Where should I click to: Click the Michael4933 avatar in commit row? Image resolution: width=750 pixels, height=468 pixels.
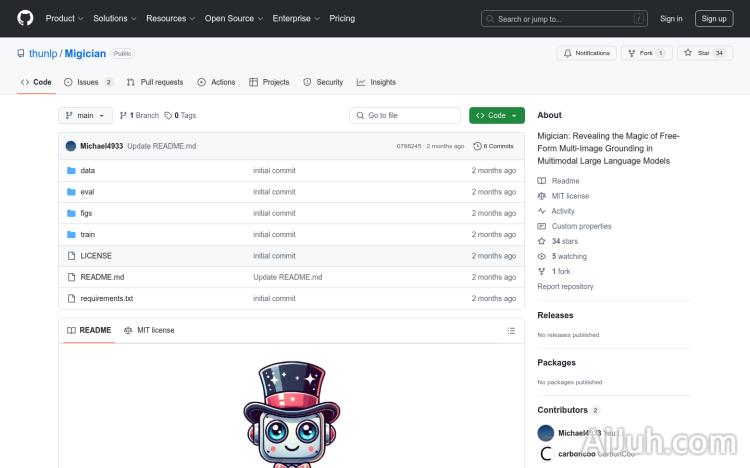pyautogui.click(x=71, y=146)
